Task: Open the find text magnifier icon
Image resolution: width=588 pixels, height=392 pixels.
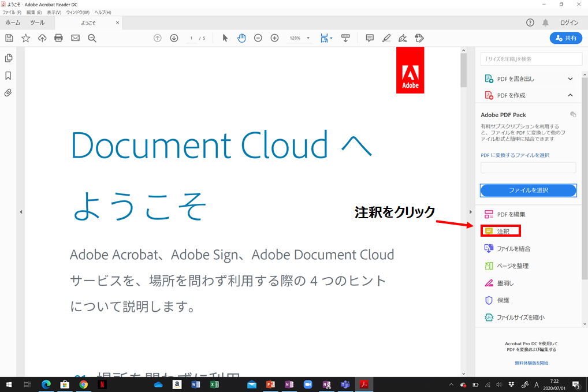Action: coord(92,38)
